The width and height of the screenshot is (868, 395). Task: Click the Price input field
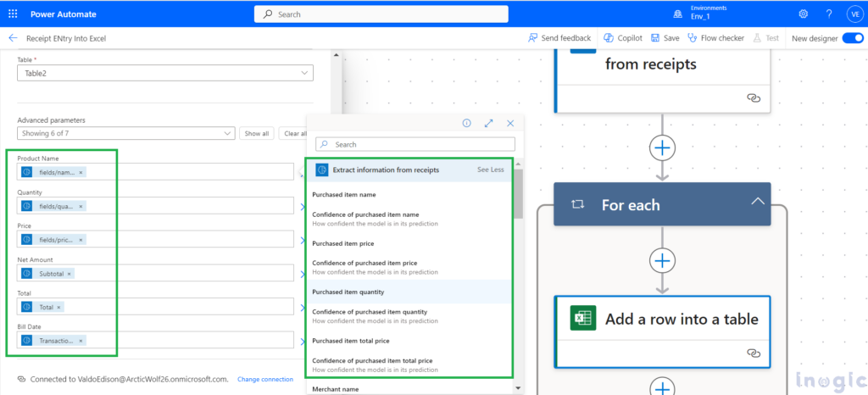tap(156, 240)
